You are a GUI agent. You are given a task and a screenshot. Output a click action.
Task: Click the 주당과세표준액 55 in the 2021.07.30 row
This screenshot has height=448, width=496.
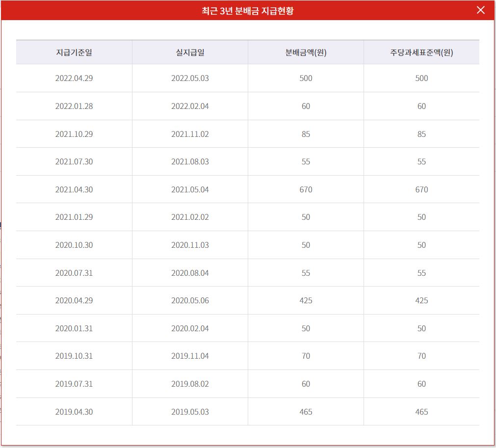pos(421,161)
